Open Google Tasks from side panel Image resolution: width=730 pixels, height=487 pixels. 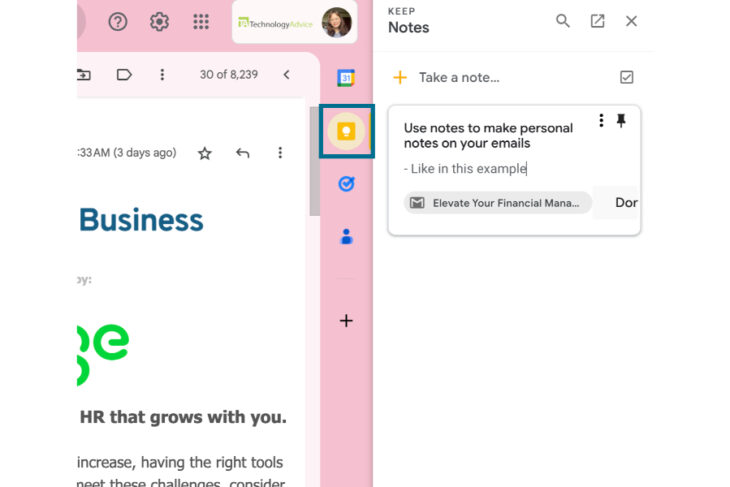coord(346,184)
